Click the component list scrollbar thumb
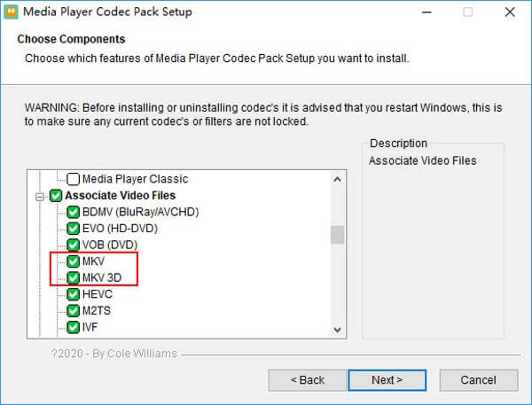532x405 pixels. click(337, 234)
